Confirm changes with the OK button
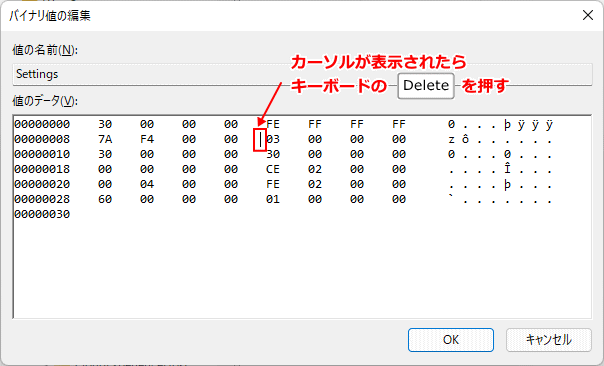The height and width of the screenshot is (366, 604). tap(451, 340)
